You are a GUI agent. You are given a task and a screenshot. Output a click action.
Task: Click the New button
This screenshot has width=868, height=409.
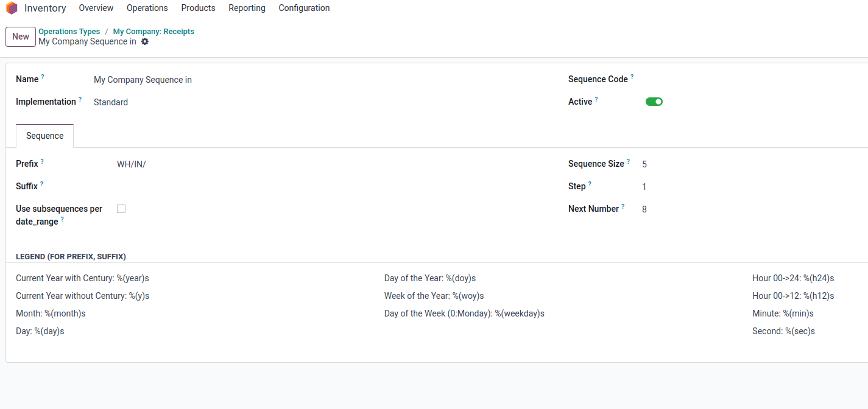pos(21,37)
